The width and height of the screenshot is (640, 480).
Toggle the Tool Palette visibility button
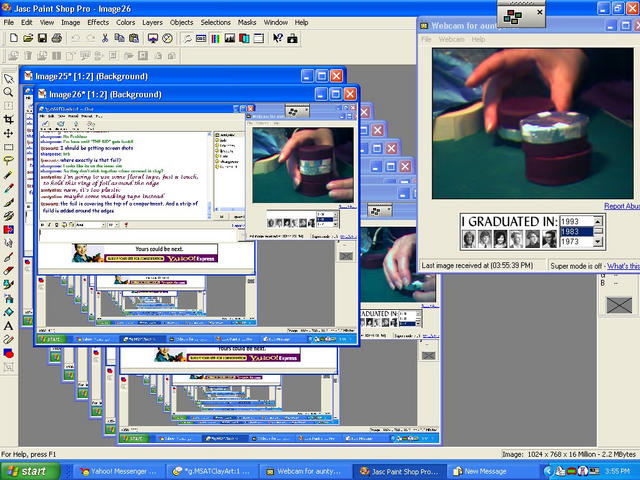(x=187, y=38)
